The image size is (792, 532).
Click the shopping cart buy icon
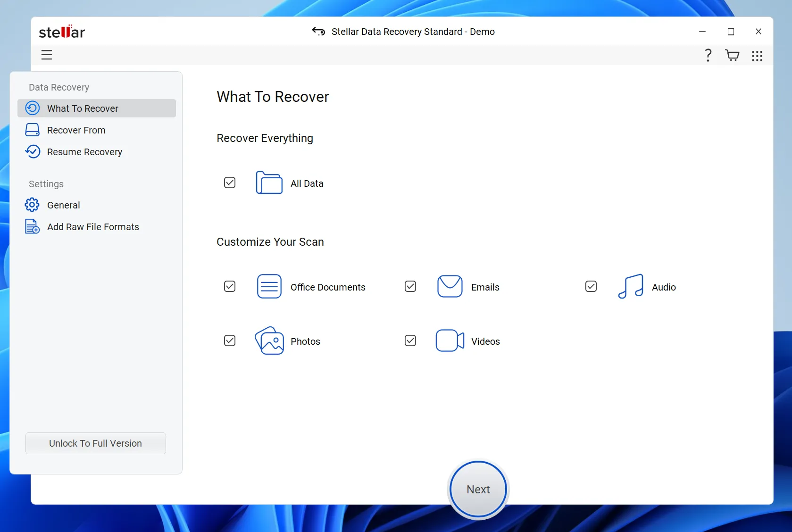pyautogui.click(x=732, y=56)
